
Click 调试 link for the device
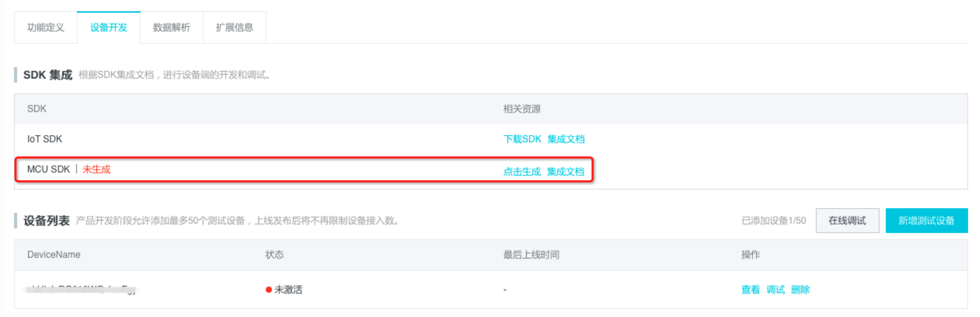click(x=775, y=290)
